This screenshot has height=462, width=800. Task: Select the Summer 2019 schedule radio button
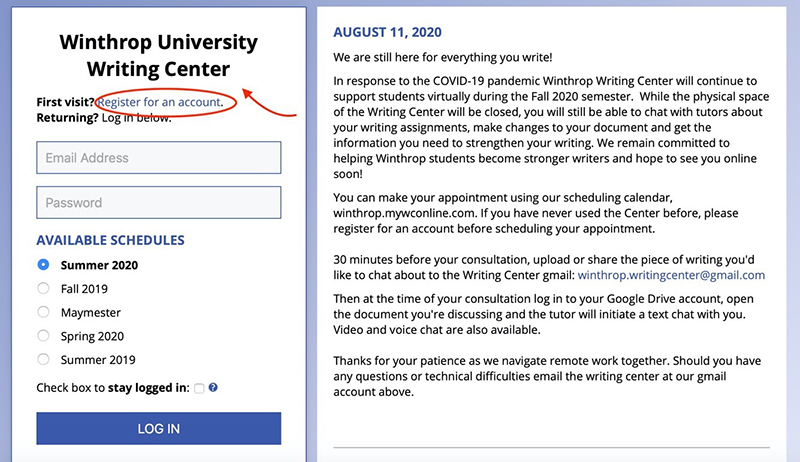[x=43, y=360]
